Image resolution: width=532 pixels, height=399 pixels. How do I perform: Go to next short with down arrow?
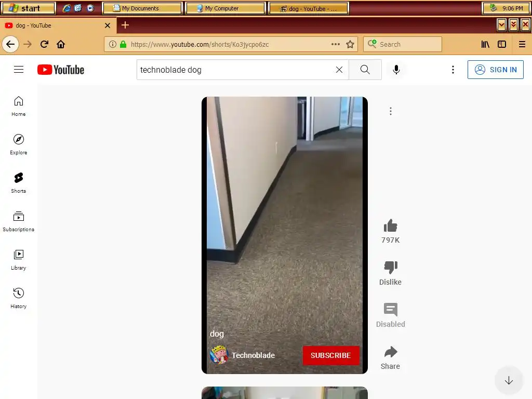[x=509, y=380]
